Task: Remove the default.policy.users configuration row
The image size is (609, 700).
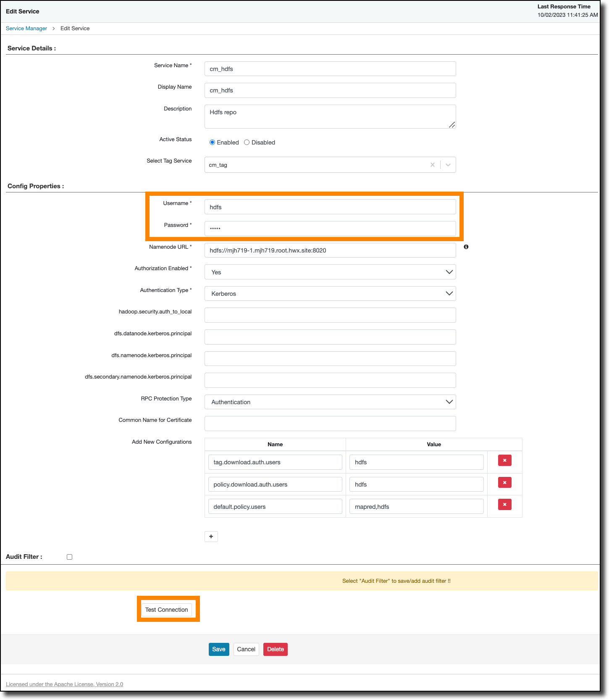Action: [x=504, y=505]
